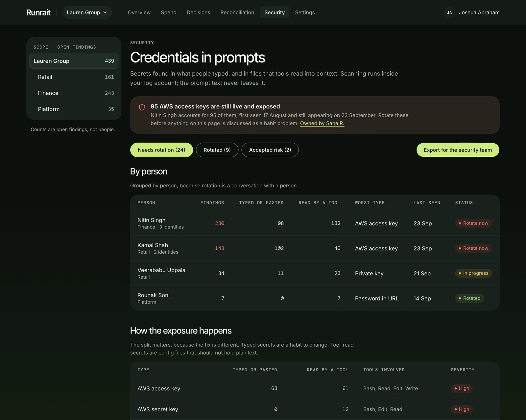Sort by STATUS column header
The image size is (526, 420).
click(x=464, y=203)
